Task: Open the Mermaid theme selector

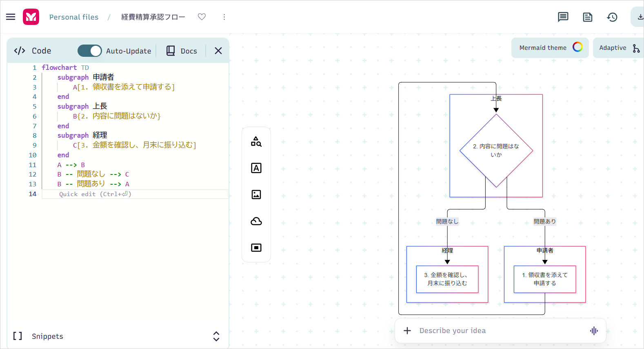Action: click(550, 48)
